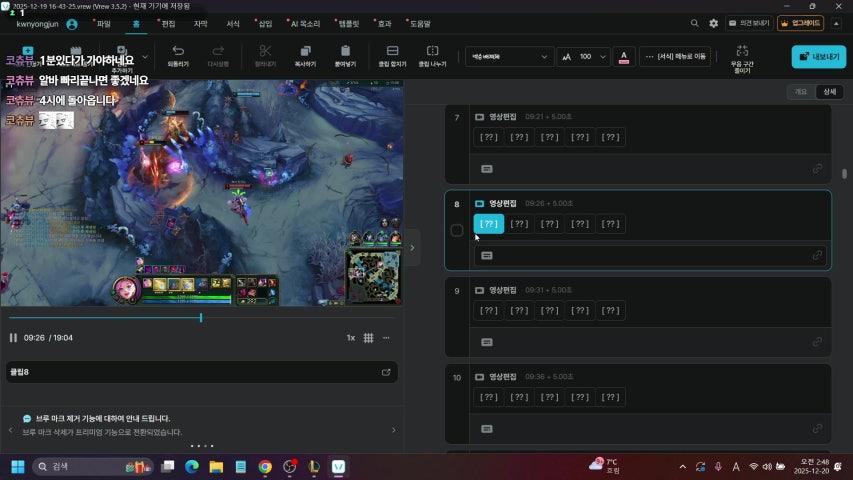Viewport: 853px width, 480px height.
Task: Switch the clip view to 개요
Action: (801, 91)
